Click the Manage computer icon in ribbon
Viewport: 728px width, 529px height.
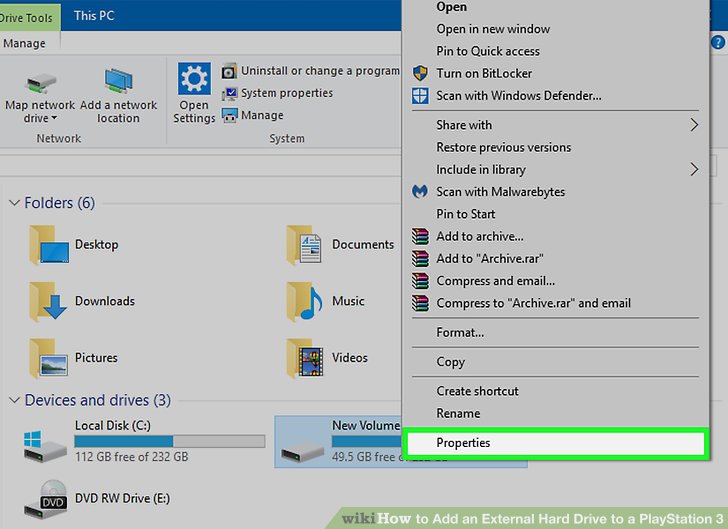tap(229, 115)
